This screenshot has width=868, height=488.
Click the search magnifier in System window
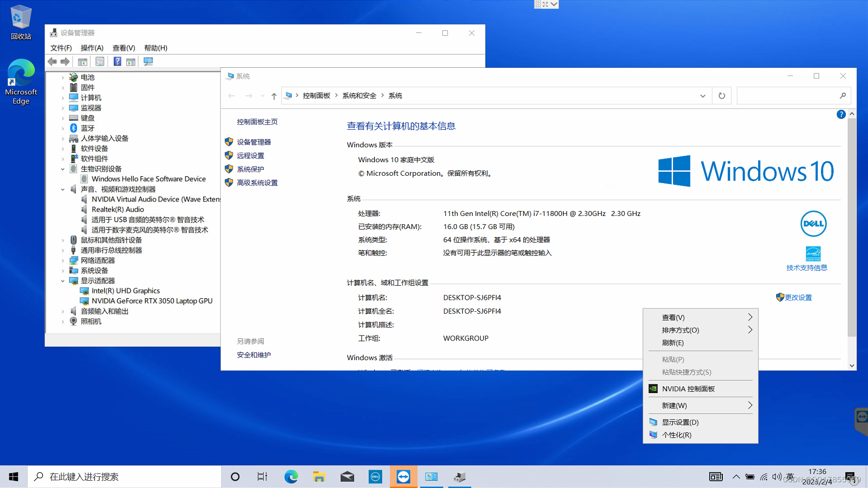tap(842, 96)
